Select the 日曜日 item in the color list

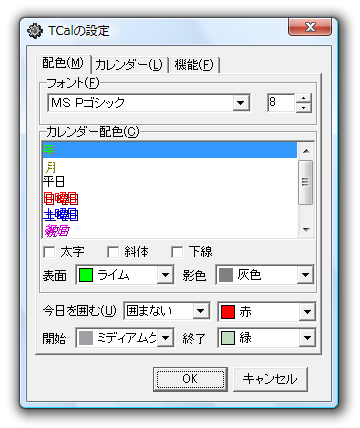click(170, 199)
